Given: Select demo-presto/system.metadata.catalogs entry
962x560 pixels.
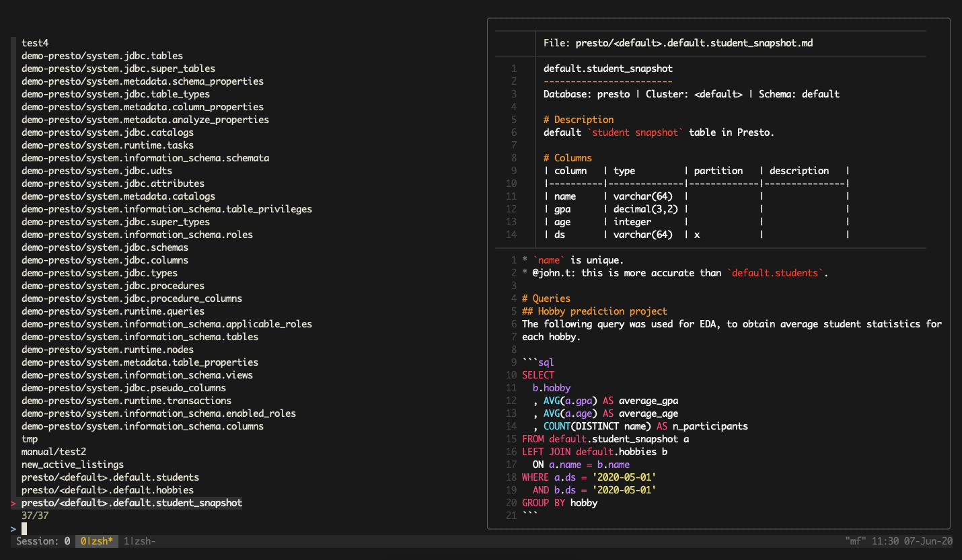Looking at the screenshot, I should coord(118,196).
